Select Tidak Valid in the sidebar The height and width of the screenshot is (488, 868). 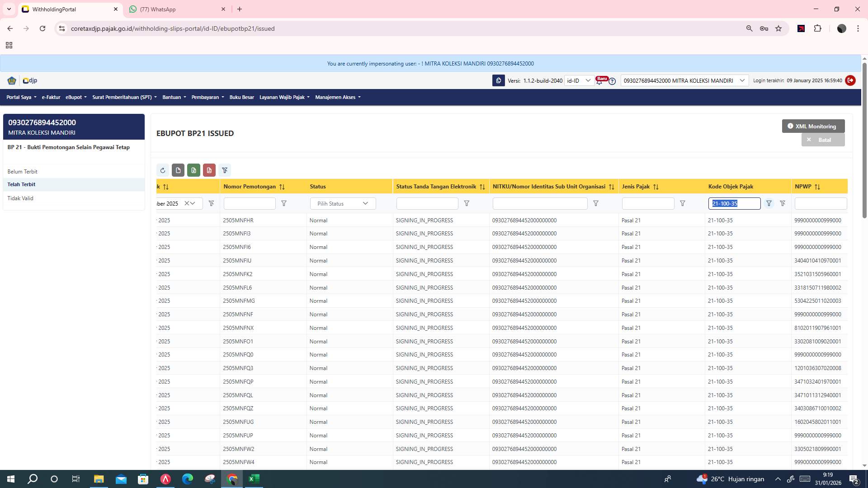click(x=20, y=198)
